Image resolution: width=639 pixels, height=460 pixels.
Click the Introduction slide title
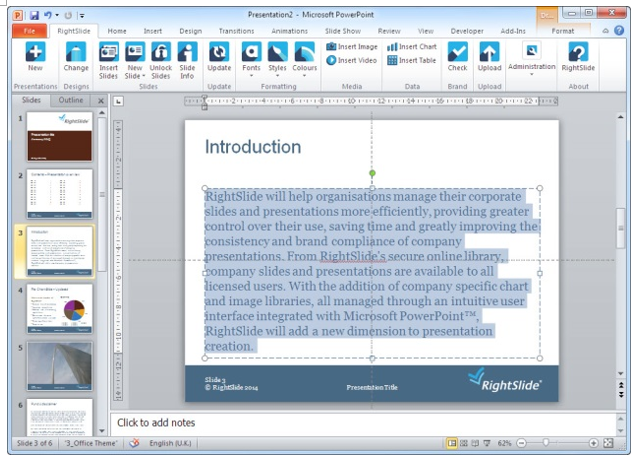253,147
